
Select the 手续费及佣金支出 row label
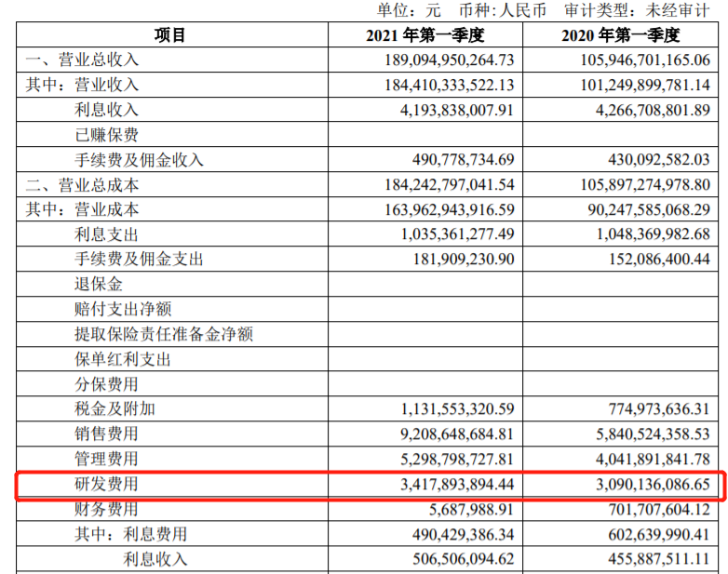click(x=139, y=259)
